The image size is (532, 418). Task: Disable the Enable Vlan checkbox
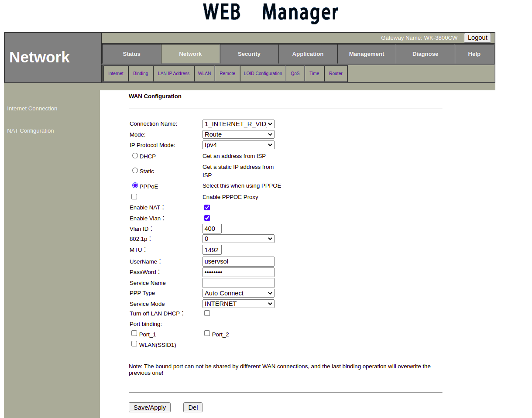point(207,218)
